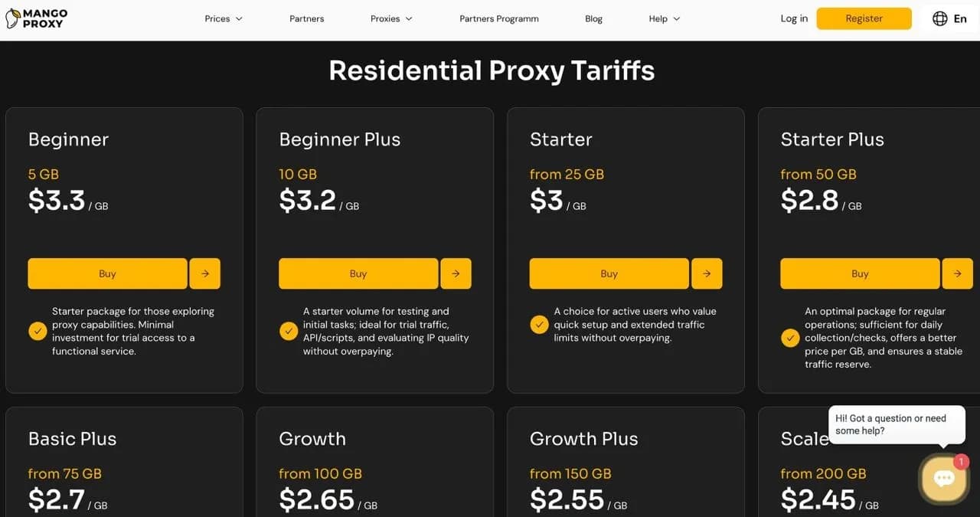This screenshot has height=517, width=980.
Task: Expand the Proxies dropdown
Action: pyautogui.click(x=390, y=18)
